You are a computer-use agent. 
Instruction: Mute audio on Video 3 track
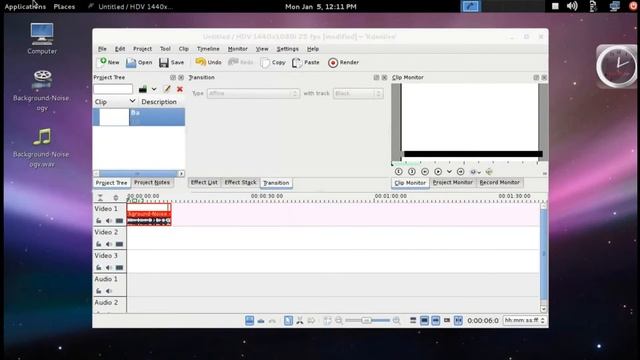[109, 268]
